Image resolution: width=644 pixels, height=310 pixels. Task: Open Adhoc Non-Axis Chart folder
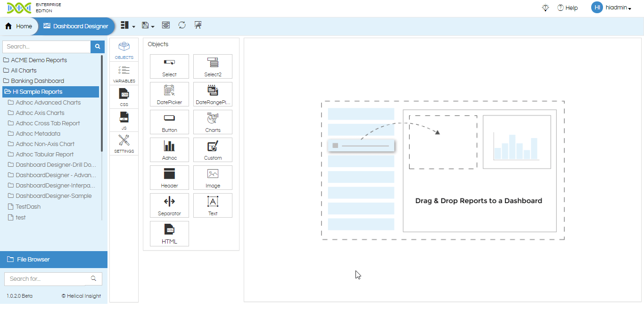point(41,144)
